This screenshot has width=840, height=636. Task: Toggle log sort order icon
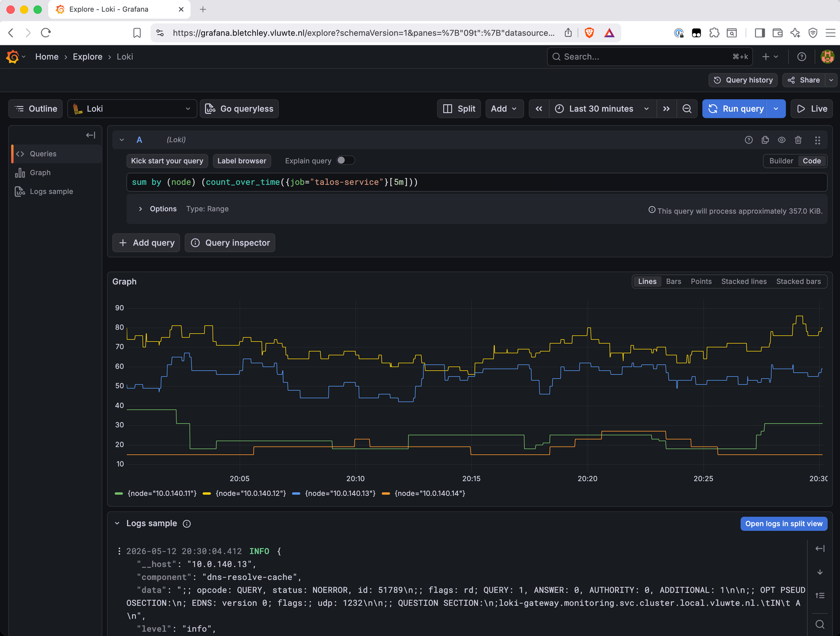pyautogui.click(x=820, y=595)
